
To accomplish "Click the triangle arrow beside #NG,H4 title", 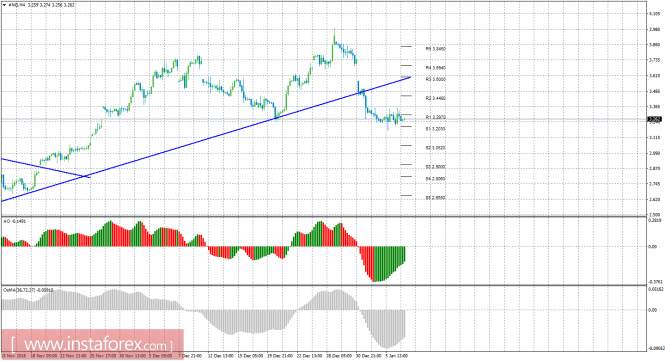I will pos(4,5).
